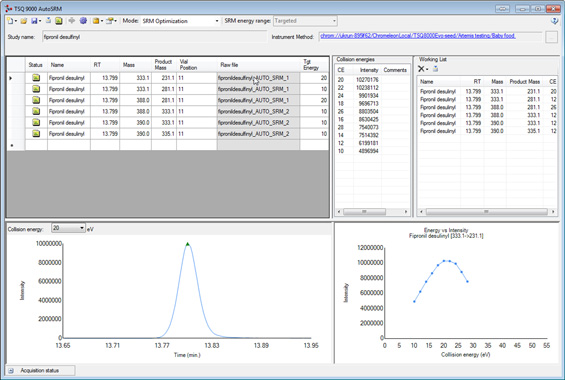Click Working List horizontal scrollbar thumb
The image size is (565, 380).
point(486,212)
